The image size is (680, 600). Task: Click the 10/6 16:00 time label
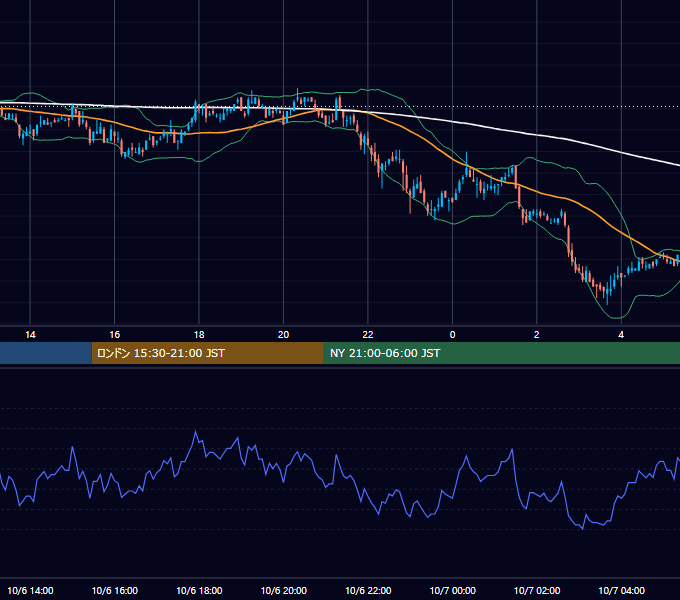click(x=114, y=590)
